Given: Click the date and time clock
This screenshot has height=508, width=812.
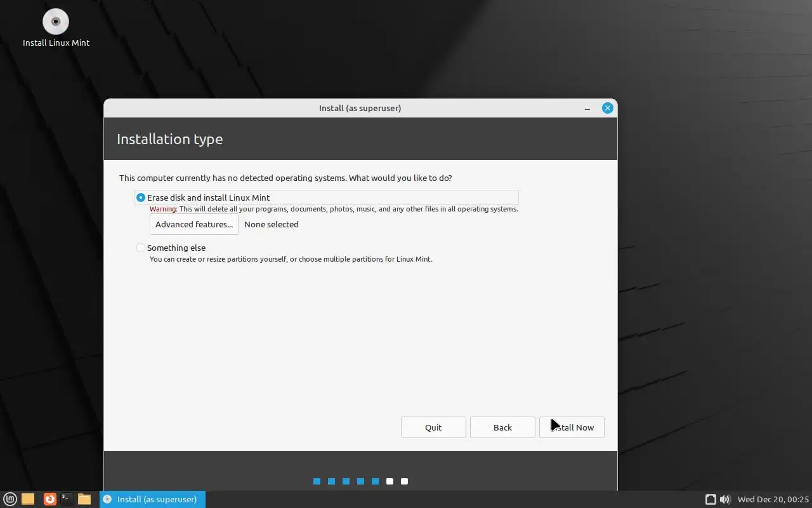Looking at the screenshot, I should coord(773,500).
